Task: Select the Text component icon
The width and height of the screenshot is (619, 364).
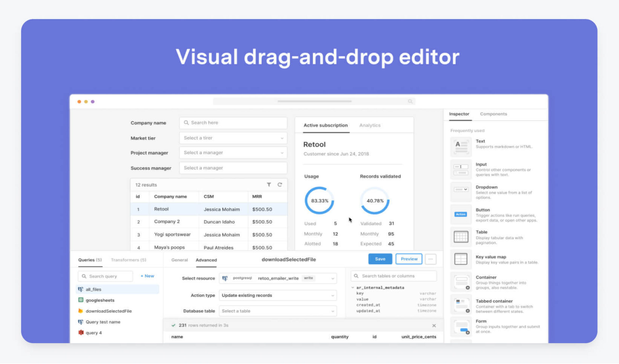Action: 461,147
